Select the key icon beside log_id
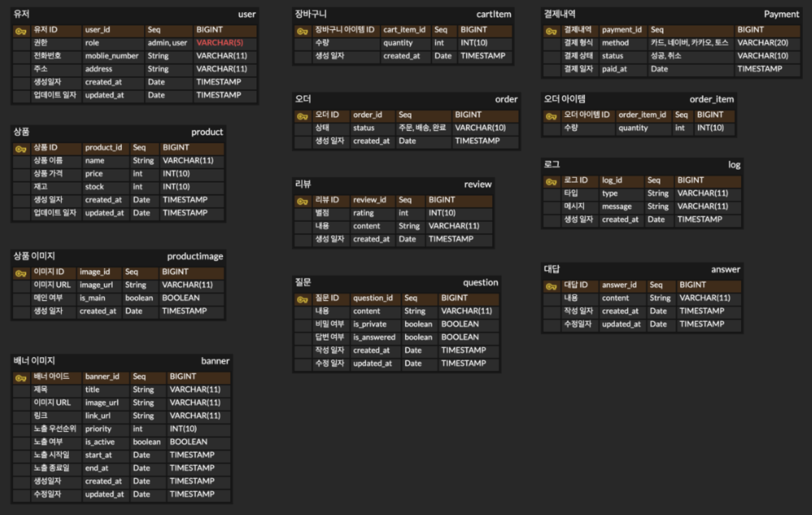This screenshot has width=812, height=515. tap(551, 181)
